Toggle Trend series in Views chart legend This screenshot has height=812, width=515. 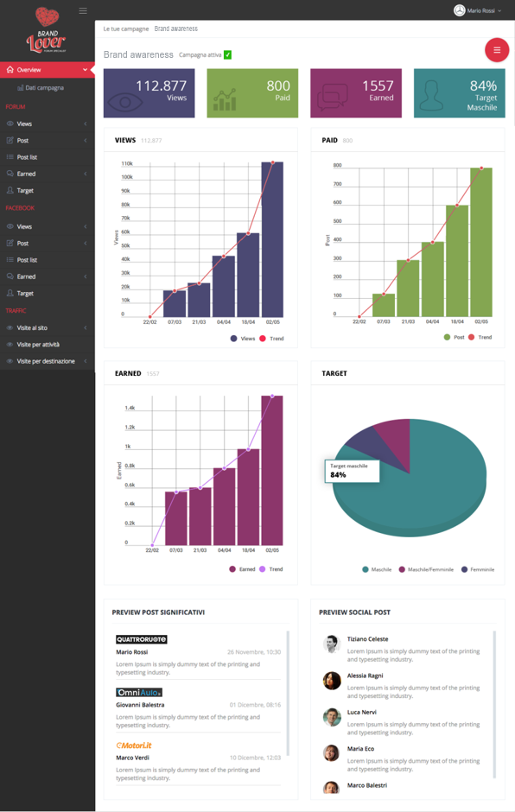[271, 339]
